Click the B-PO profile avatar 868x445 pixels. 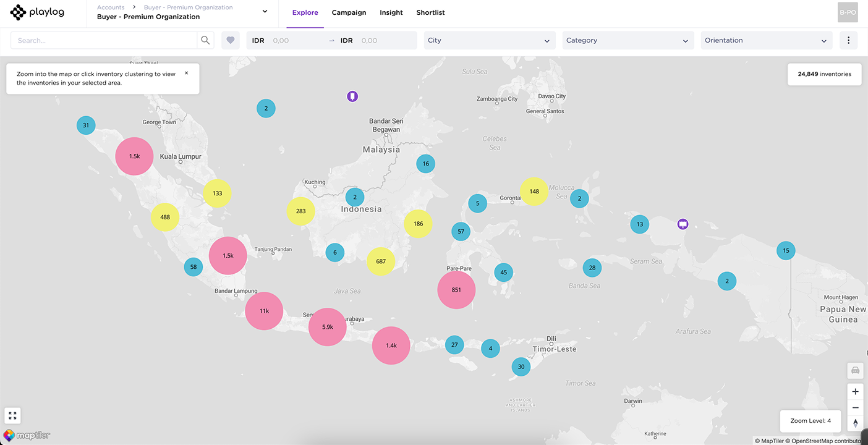point(848,12)
